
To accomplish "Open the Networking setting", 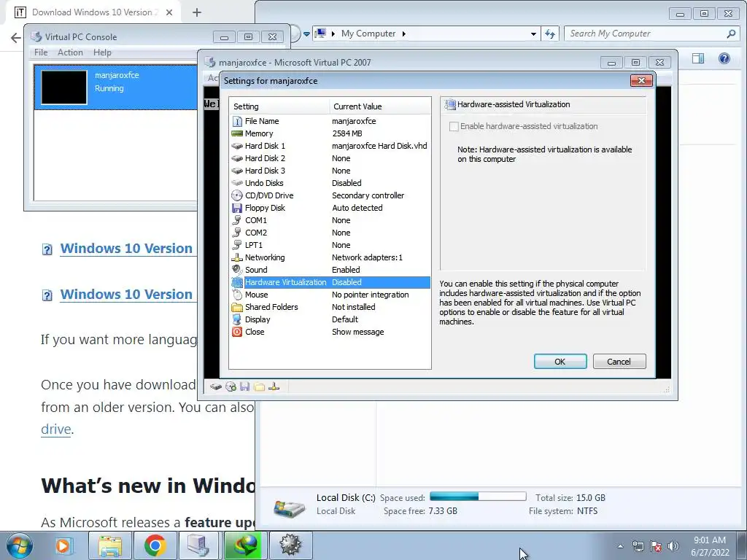I will point(330,257).
